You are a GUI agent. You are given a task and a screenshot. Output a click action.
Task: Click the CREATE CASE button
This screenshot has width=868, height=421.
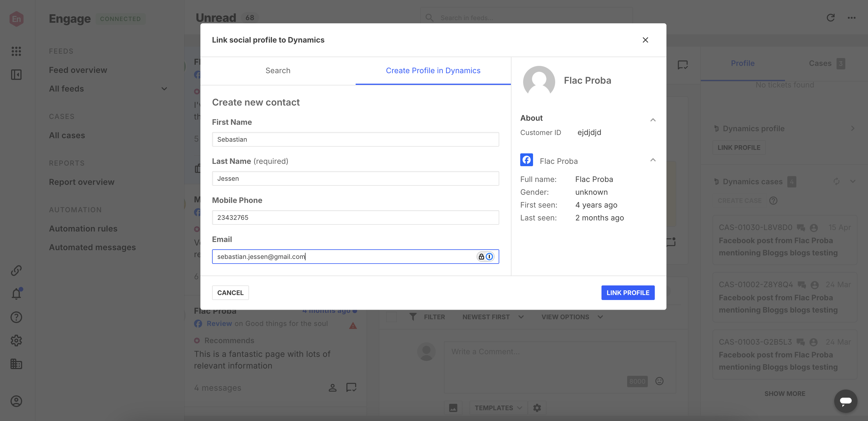point(739,201)
